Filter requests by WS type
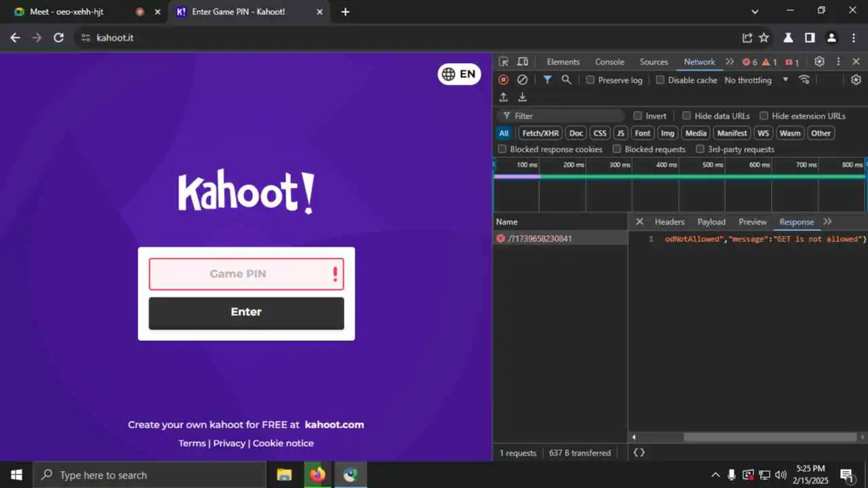Screen dimensions: 868x488 tap(763, 133)
